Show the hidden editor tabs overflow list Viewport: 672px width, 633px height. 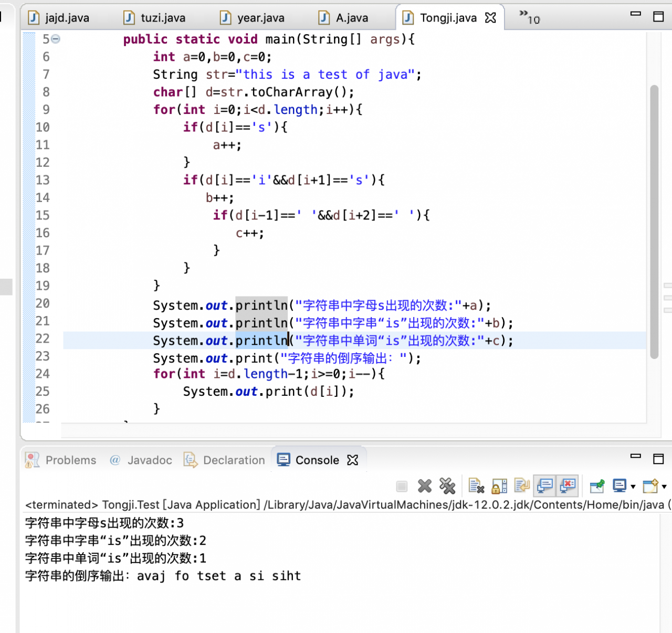[x=530, y=17]
